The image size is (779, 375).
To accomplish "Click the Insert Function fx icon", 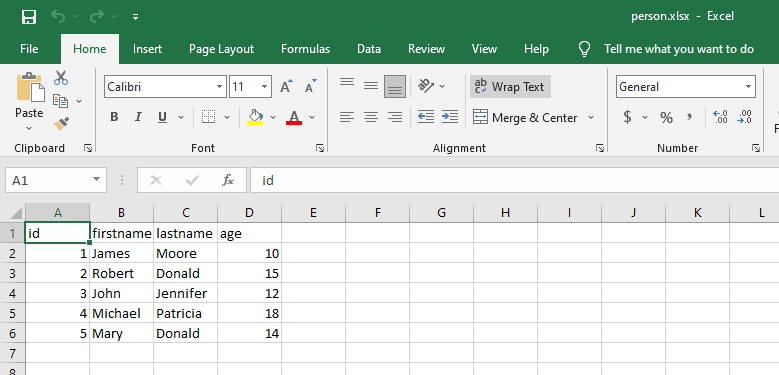I will (x=228, y=180).
